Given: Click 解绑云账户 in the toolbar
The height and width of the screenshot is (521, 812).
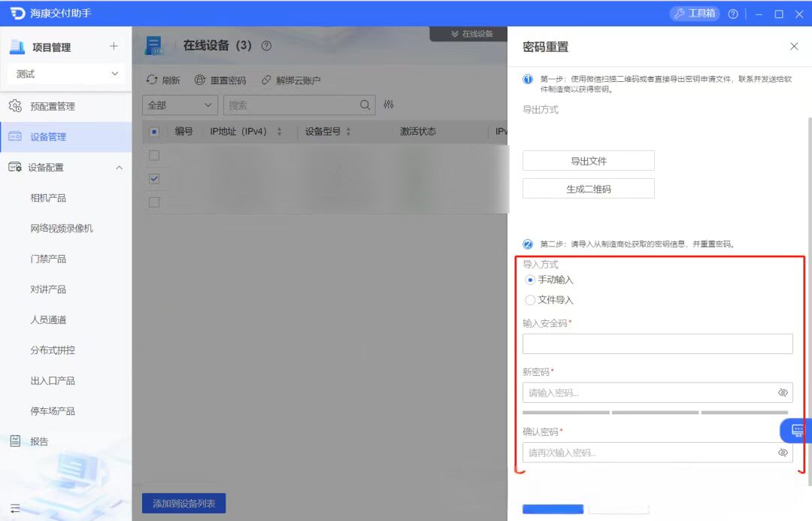Looking at the screenshot, I should (x=290, y=80).
